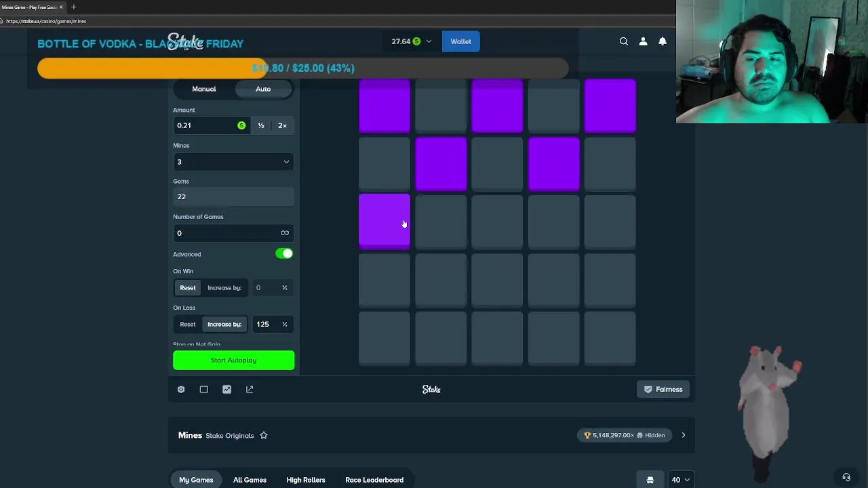
Task: Double the bet amount with 2×
Action: [282, 125]
